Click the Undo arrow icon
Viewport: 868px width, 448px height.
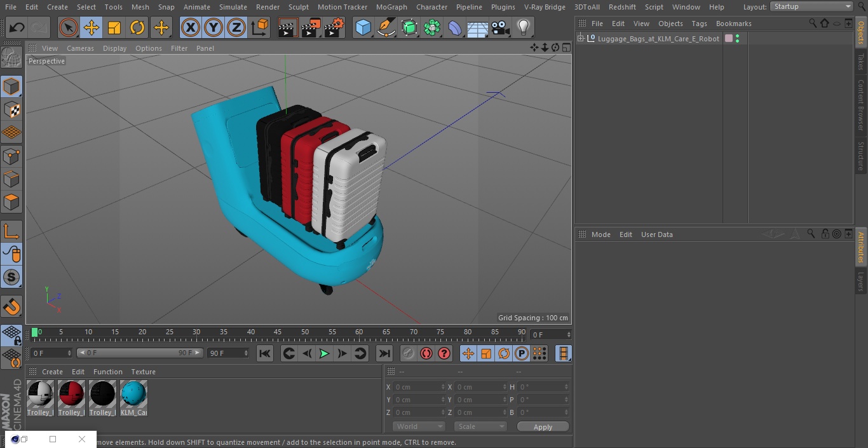coord(17,27)
